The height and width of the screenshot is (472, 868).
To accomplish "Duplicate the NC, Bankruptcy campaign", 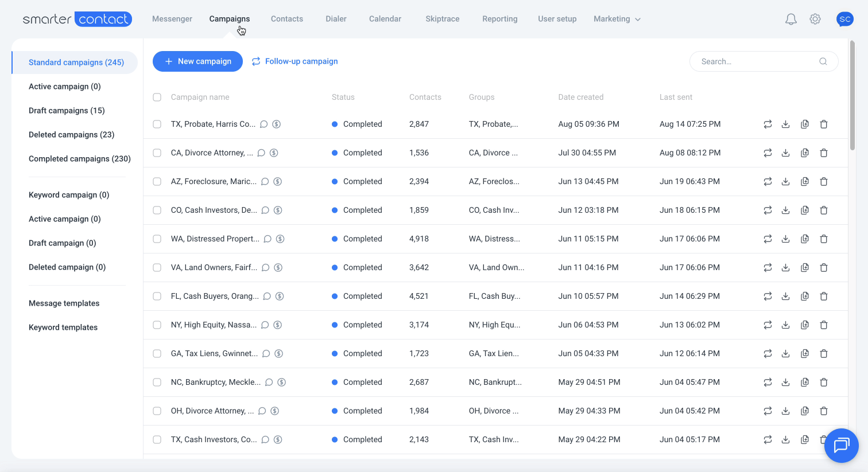I will pos(805,382).
